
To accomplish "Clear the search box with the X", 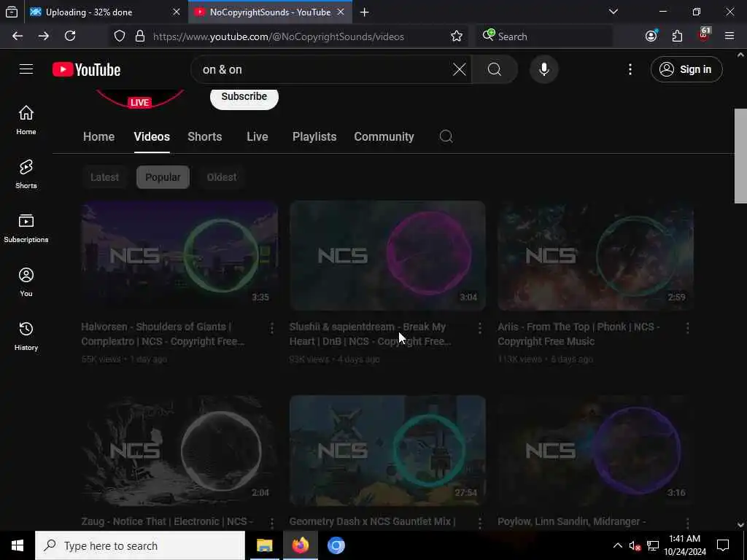I will 460,69.
